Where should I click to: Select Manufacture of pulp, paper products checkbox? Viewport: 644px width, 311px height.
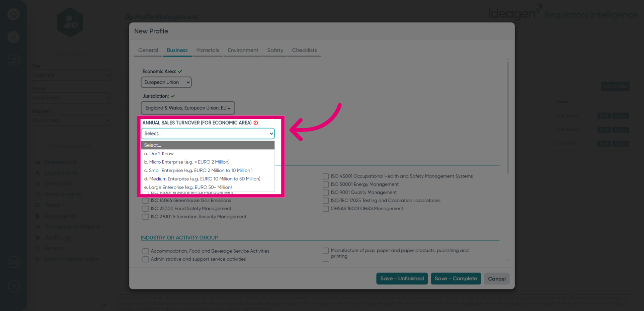click(326, 250)
